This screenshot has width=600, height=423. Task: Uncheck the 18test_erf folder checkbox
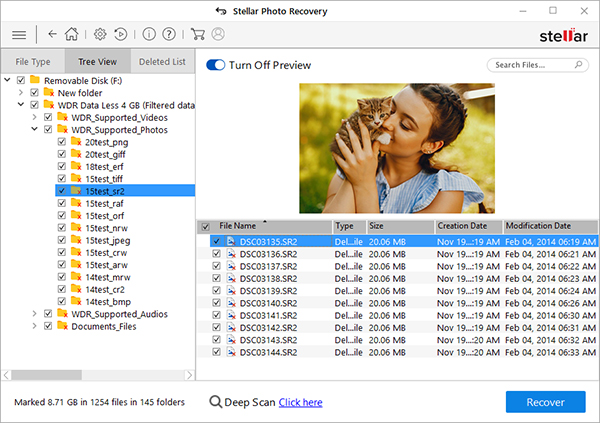point(62,166)
